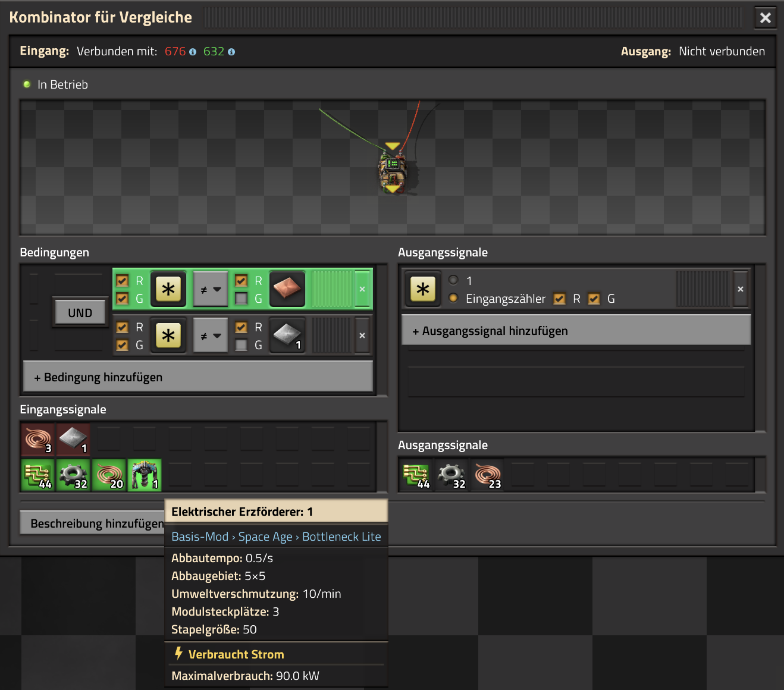The image size is (784, 690).
Task: Grab first condition's green drag handle
Action: [332, 289]
